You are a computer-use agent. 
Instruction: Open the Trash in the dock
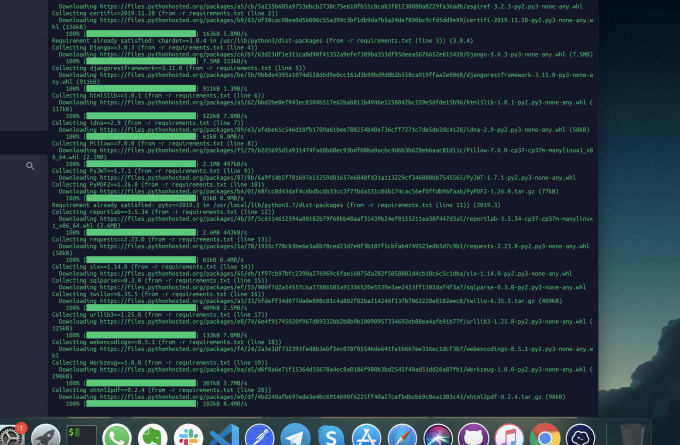[632, 435]
